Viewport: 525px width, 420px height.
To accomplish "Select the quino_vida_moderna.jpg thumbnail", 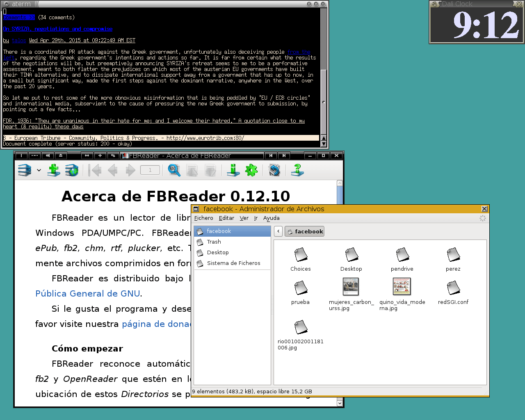I will (402, 287).
